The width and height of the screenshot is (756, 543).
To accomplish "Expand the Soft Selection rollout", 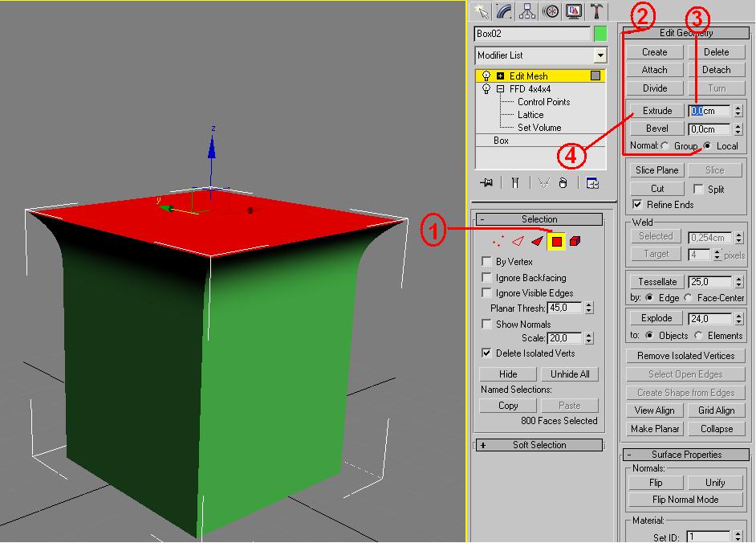I will coord(483,445).
